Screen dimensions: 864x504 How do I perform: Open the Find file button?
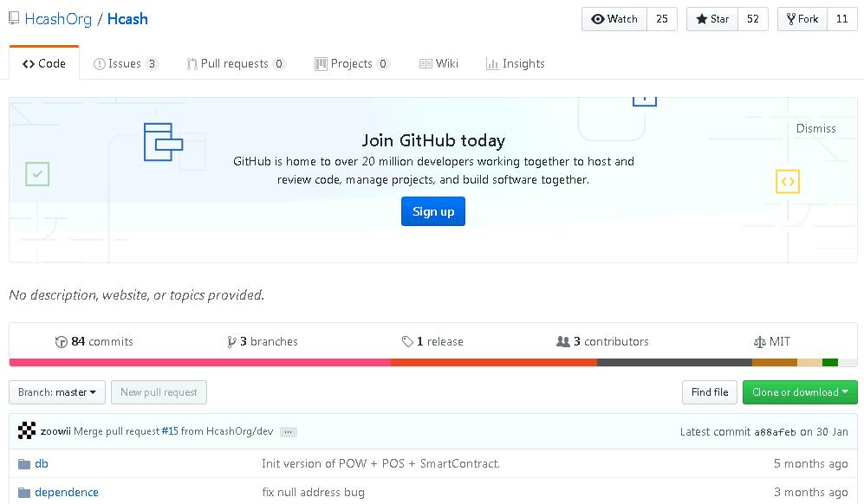(709, 392)
